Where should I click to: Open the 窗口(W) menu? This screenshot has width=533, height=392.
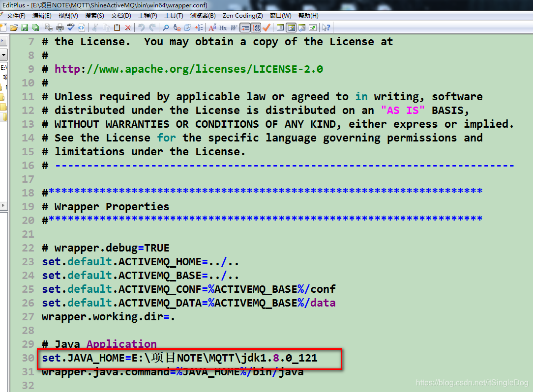(x=280, y=16)
